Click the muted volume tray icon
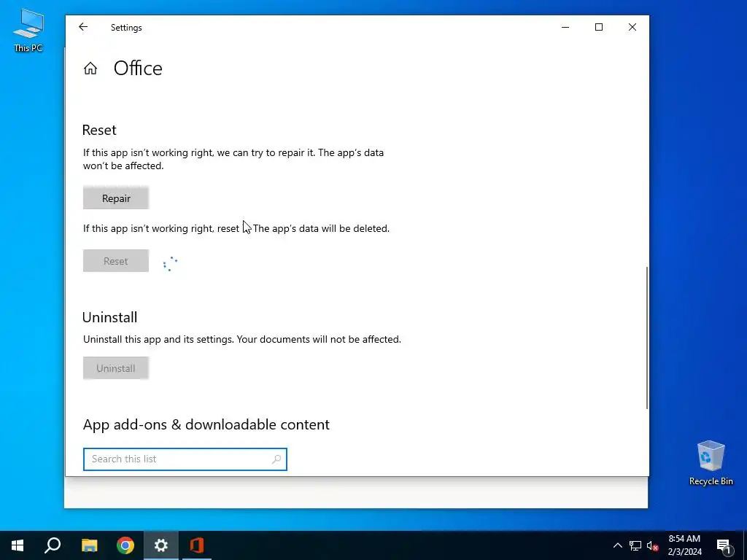This screenshot has width=747, height=560. click(653, 545)
